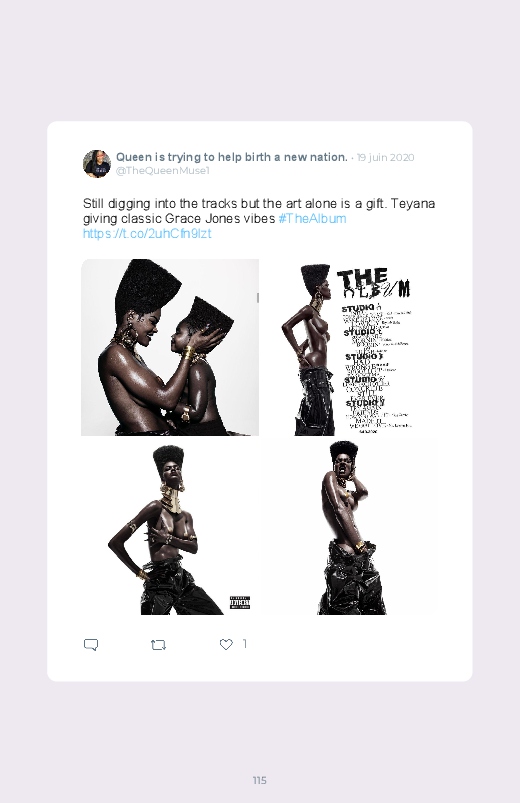Open the album tracklist image thumbnail
The height and width of the screenshot is (803, 520).
(349, 347)
